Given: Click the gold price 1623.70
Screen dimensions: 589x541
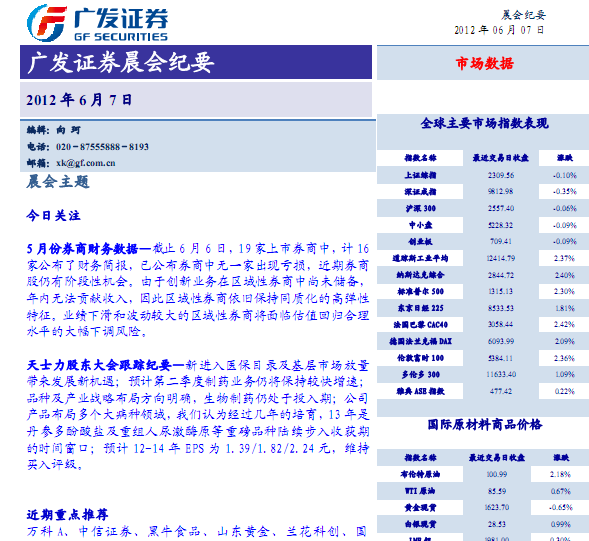Looking at the screenshot, I should [497, 508].
